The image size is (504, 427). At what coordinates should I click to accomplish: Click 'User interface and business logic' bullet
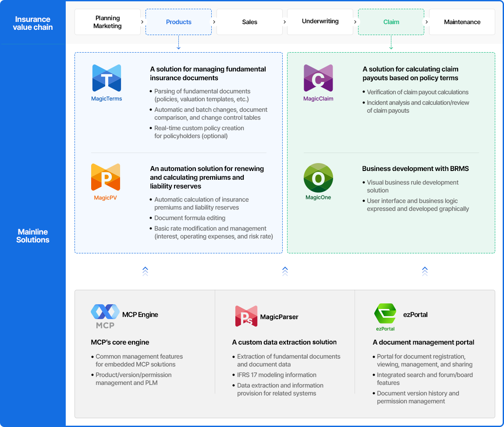tap(418, 205)
